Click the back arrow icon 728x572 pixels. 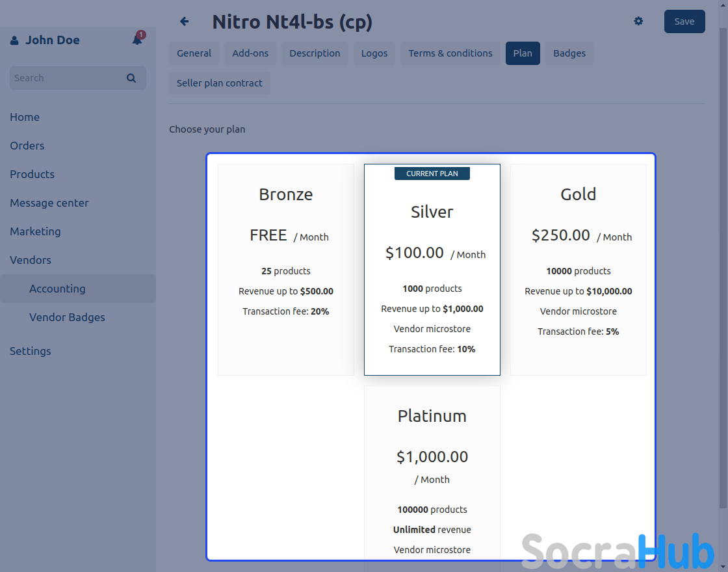[x=185, y=21]
